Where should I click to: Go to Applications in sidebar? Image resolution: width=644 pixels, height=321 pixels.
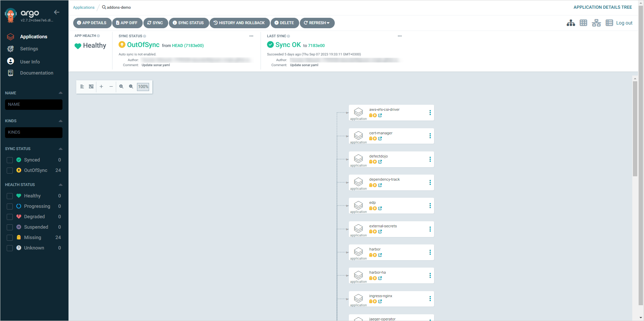click(34, 37)
